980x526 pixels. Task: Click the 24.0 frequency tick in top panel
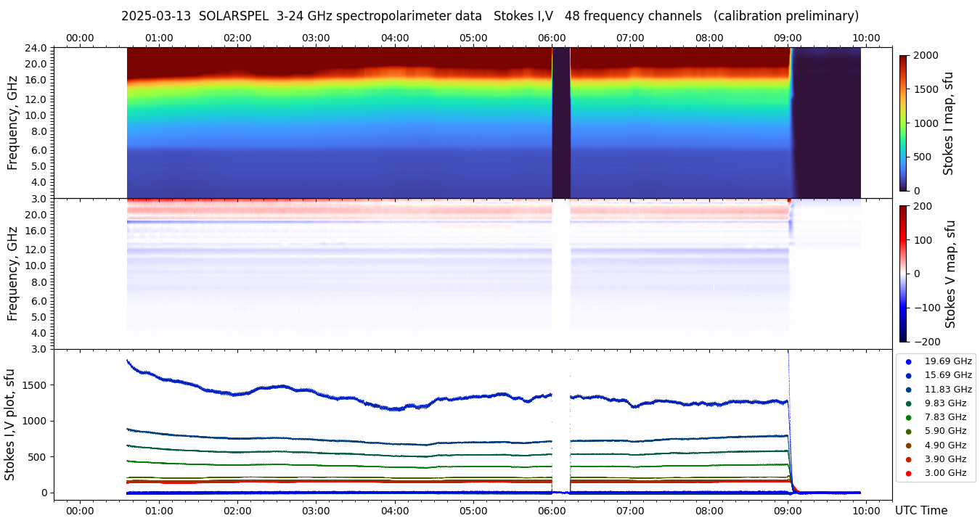coord(36,49)
